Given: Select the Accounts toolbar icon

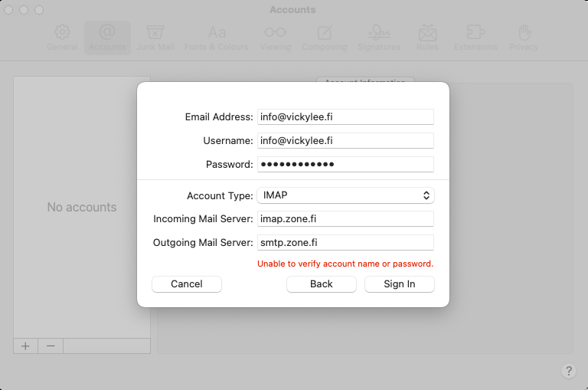Looking at the screenshot, I should coord(107,38).
